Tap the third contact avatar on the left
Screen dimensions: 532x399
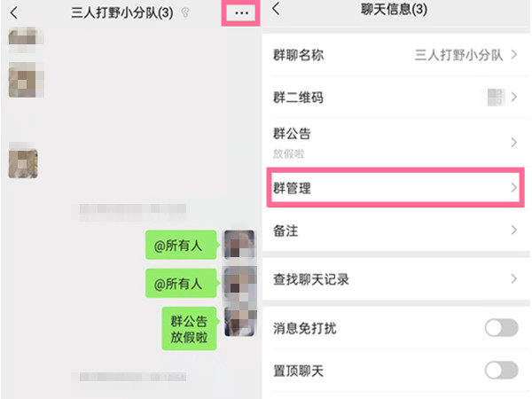click(22, 162)
